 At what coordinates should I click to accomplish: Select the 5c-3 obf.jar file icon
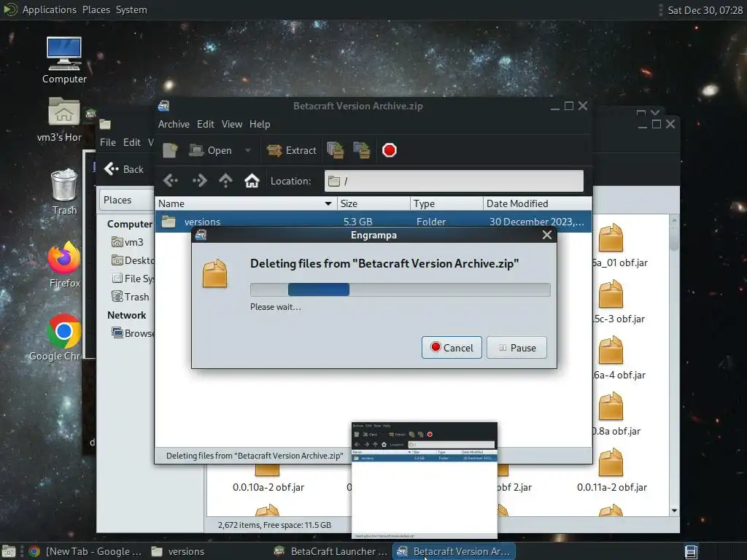[x=611, y=293]
